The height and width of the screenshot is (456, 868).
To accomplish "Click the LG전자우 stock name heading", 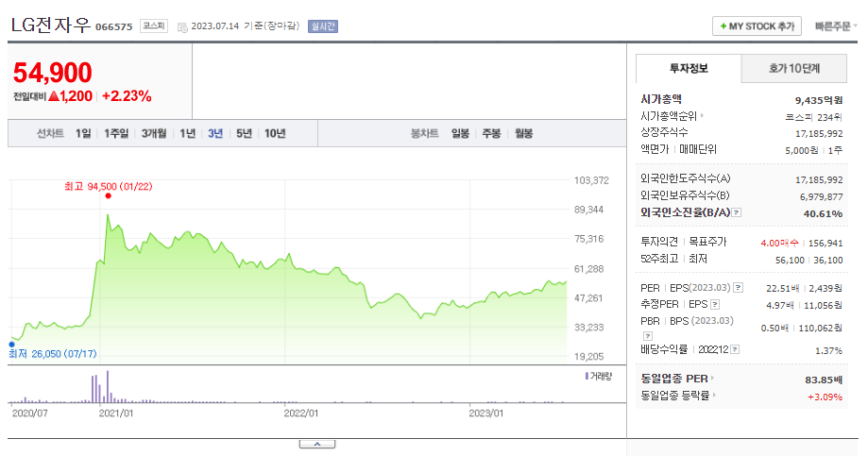I will tap(50, 25).
